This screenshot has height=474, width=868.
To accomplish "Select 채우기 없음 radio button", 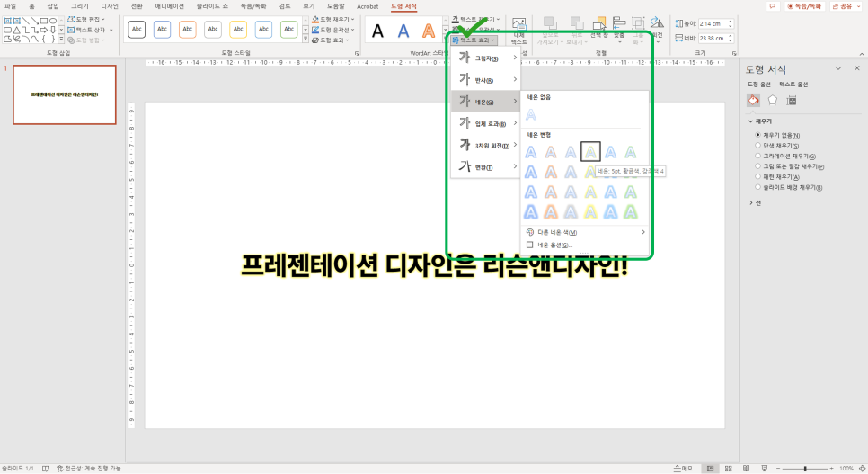I will click(x=757, y=135).
